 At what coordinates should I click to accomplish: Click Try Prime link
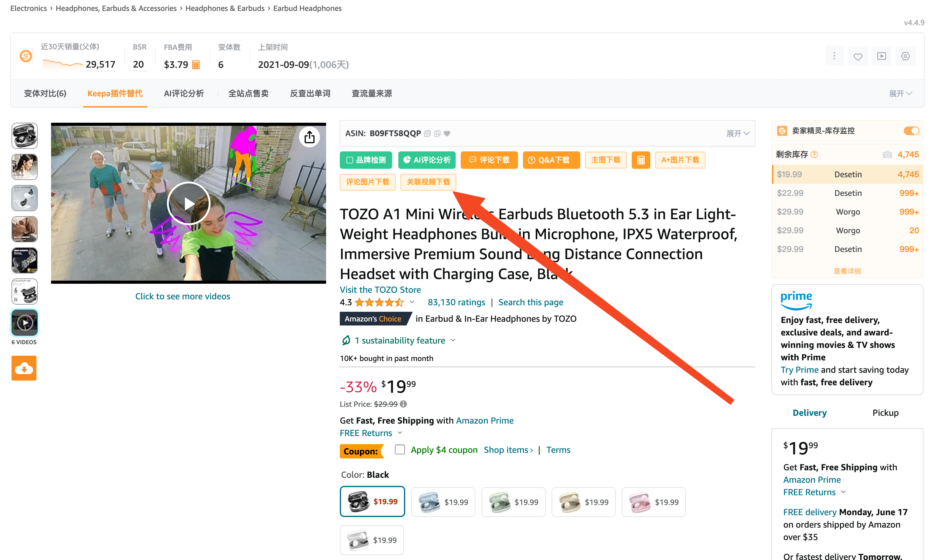point(800,370)
